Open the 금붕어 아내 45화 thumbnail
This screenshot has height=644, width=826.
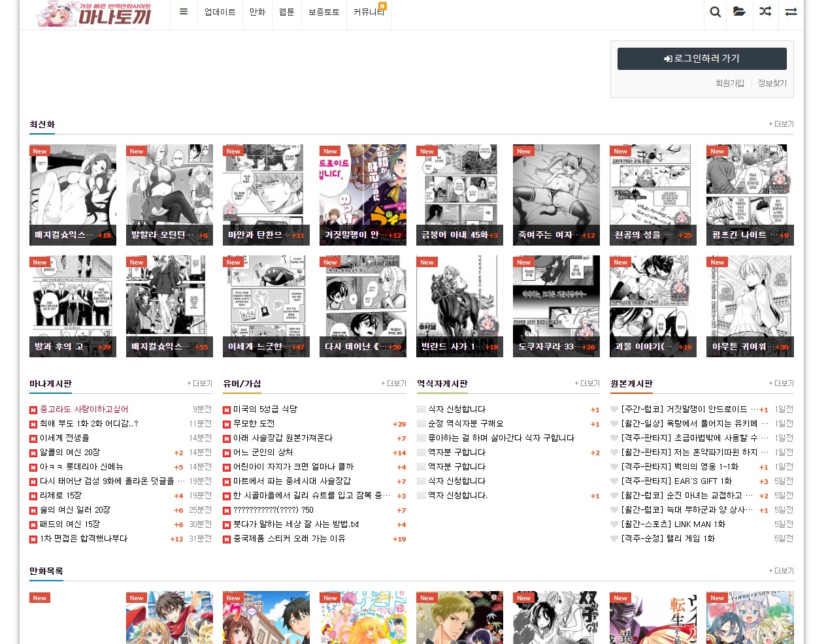pos(460,195)
